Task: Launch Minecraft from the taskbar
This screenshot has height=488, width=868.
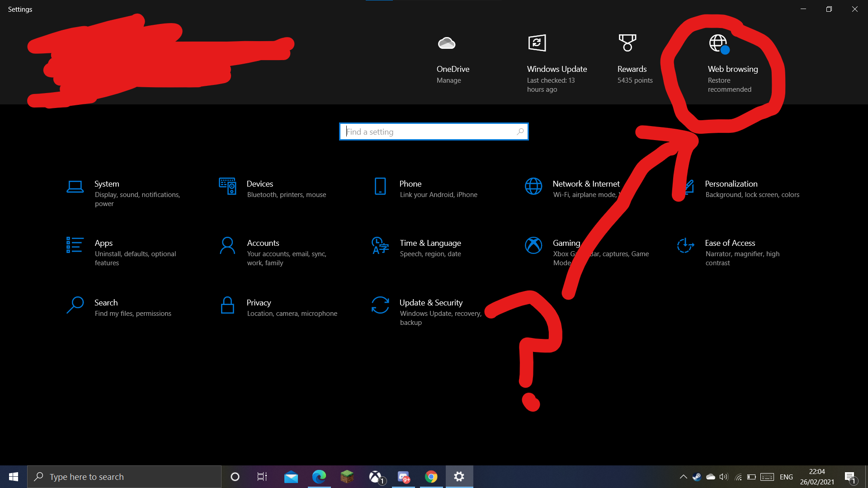Action: (x=347, y=477)
